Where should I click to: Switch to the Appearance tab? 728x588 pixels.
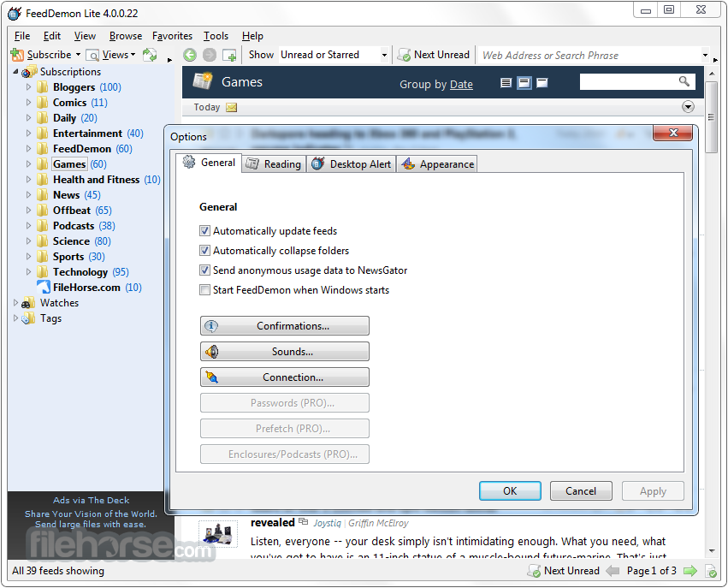pos(437,164)
